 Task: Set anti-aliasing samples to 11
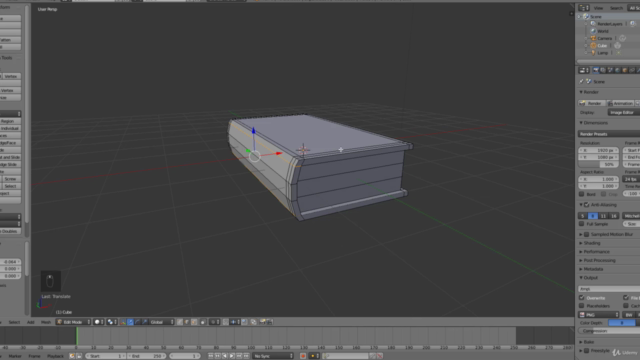(x=603, y=216)
